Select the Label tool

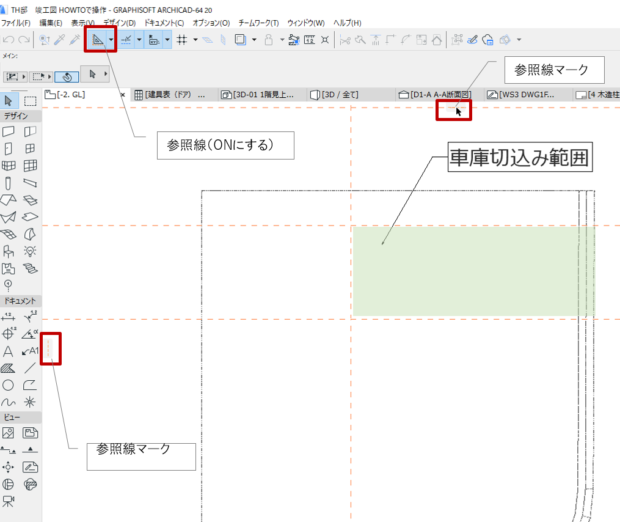click(x=30, y=351)
